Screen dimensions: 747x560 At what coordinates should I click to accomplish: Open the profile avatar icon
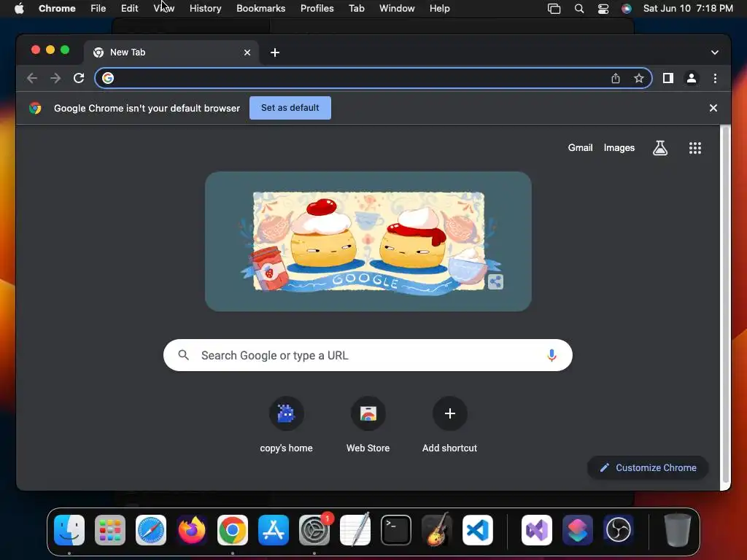tap(692, 78)
